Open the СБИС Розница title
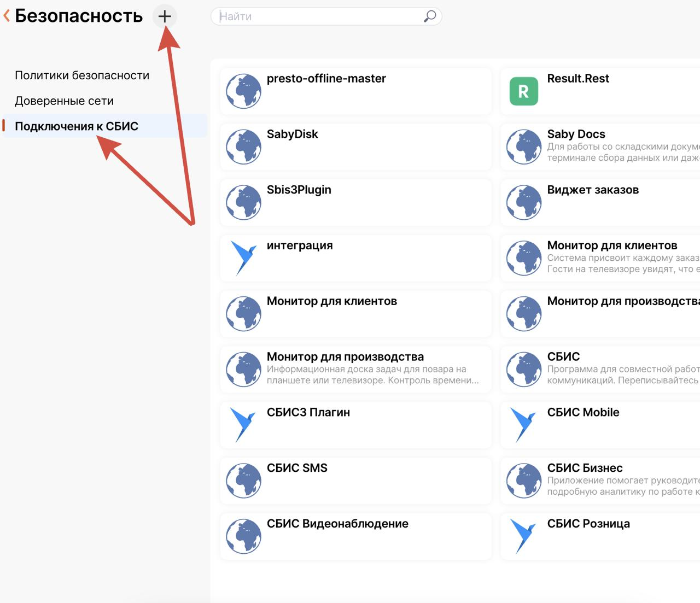The image size is (700, 603). click(x=588, y=524)
